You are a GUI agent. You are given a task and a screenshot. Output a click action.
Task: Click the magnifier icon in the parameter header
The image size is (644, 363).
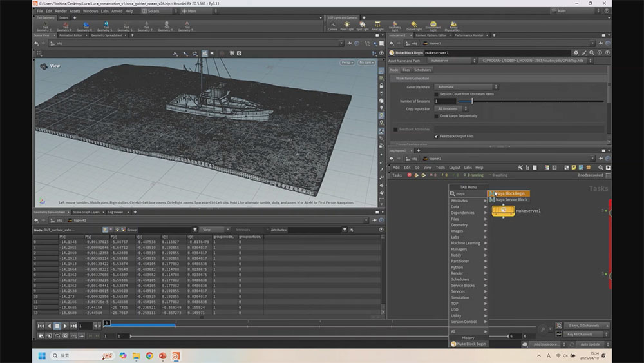pos(591,53)
